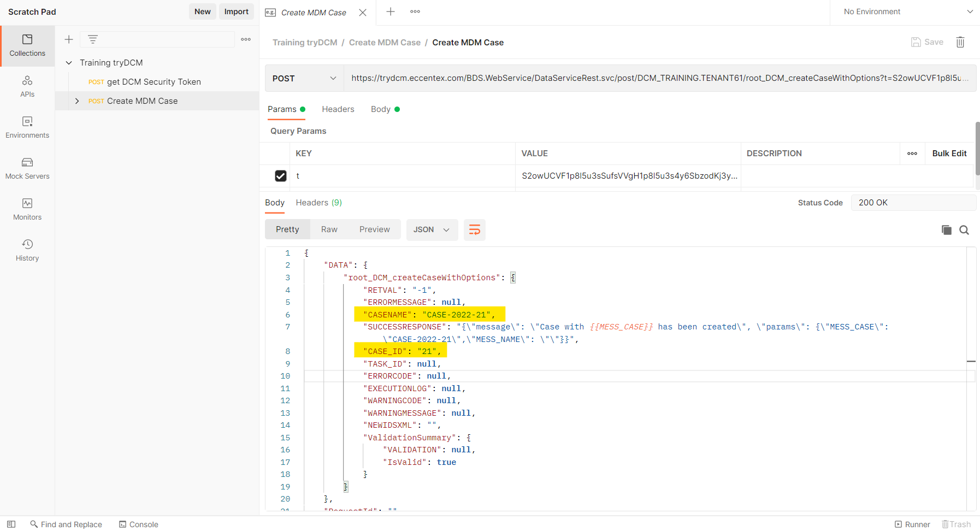Click the Create MDM Case tab title
The height and width of the screenshot is (531, 980).
[x=314, y=13]
